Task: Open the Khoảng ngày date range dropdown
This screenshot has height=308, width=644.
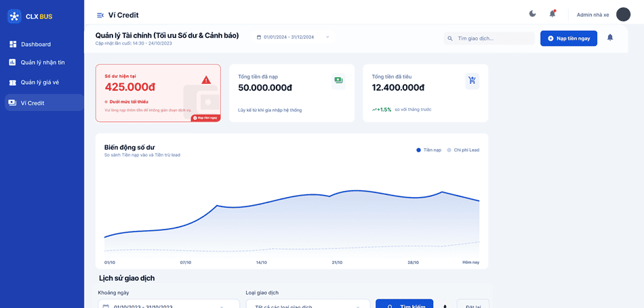Action: pos(168,305)
